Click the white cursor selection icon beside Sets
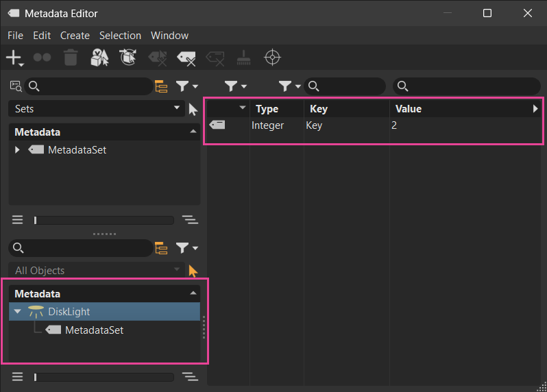This screenshot has width=547, height=392. click(193, 109)
